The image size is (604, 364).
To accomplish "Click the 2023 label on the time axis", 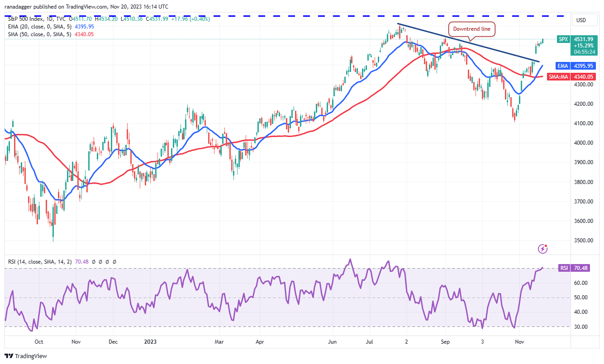I will [x=149, y=342].
